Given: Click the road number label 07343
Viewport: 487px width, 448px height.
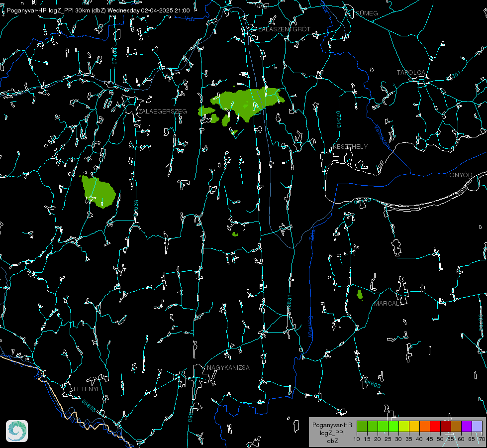Looking at the screenshot, I should coord(339,119).
